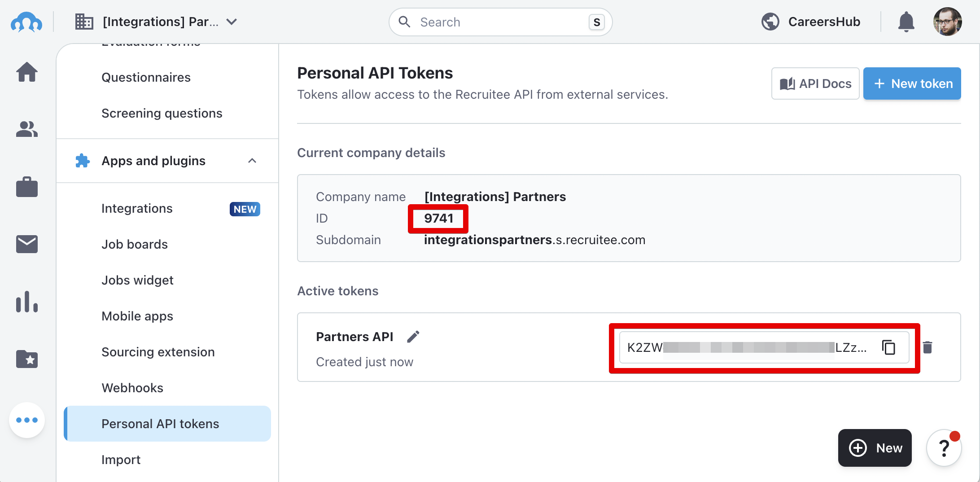Open the Job boards settings page
The image size is (980, 482).
click(x=135, y=244)
